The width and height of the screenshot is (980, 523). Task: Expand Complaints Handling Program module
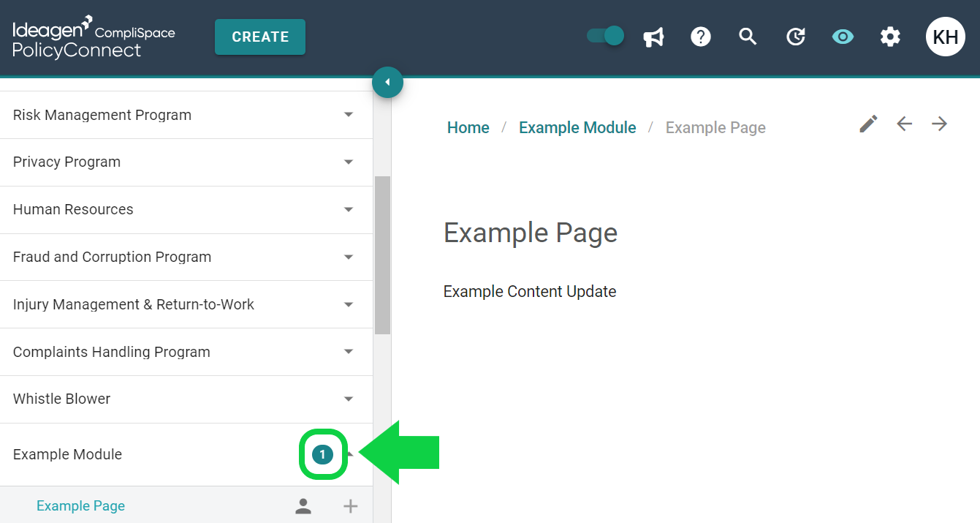[x=349, y=352]
